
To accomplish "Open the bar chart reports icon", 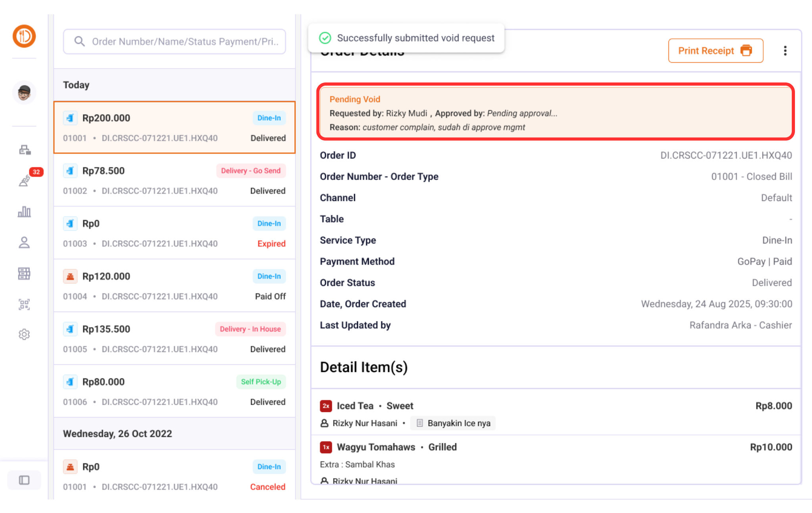I will point(24,212).
